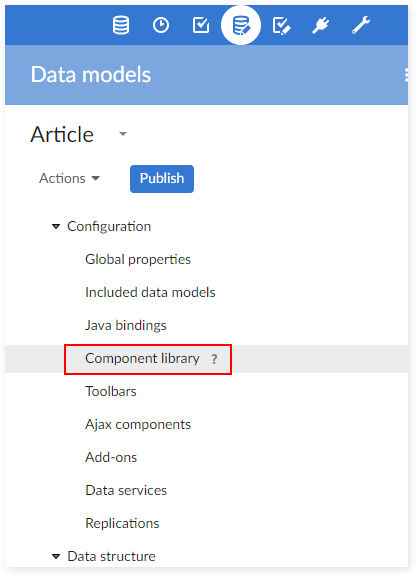Select Ajax components in the tree
Screen dimensions: 417x576
coord(138,425)
